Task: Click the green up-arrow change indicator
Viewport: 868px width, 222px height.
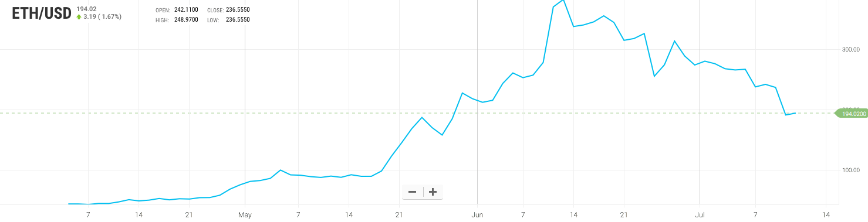Action: (x=79, y=17)
